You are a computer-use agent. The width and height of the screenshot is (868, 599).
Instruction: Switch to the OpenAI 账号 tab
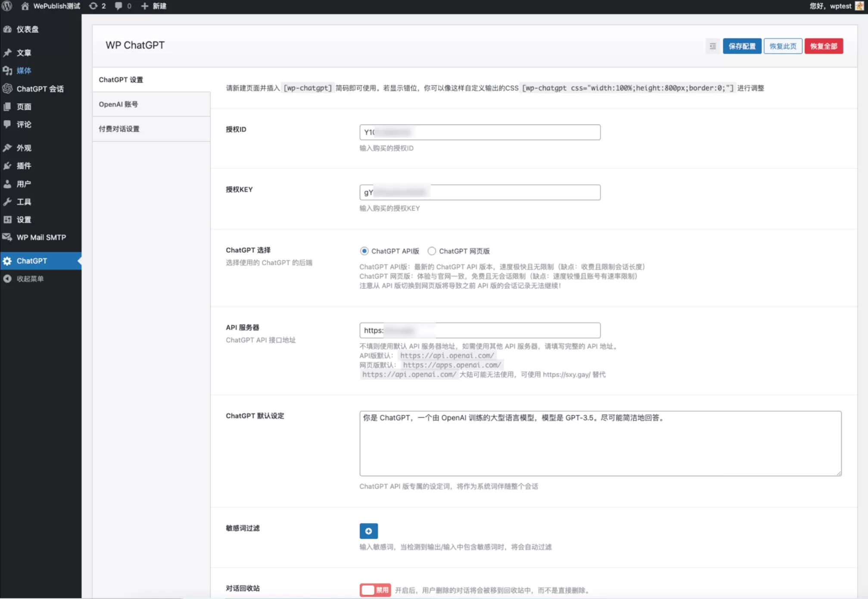[118, 104]
